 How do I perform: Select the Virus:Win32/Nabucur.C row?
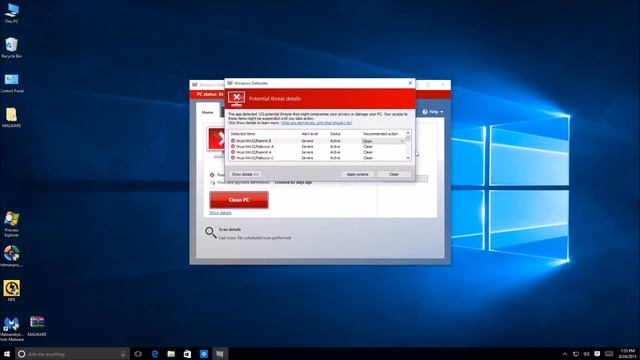tap(318, 158)
